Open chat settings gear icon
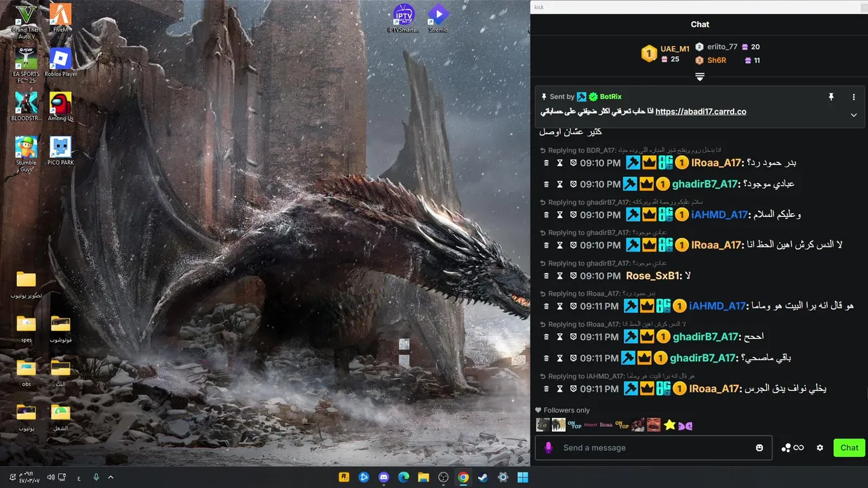The width and height of the screenshot is (868, 488). point(820,447)
